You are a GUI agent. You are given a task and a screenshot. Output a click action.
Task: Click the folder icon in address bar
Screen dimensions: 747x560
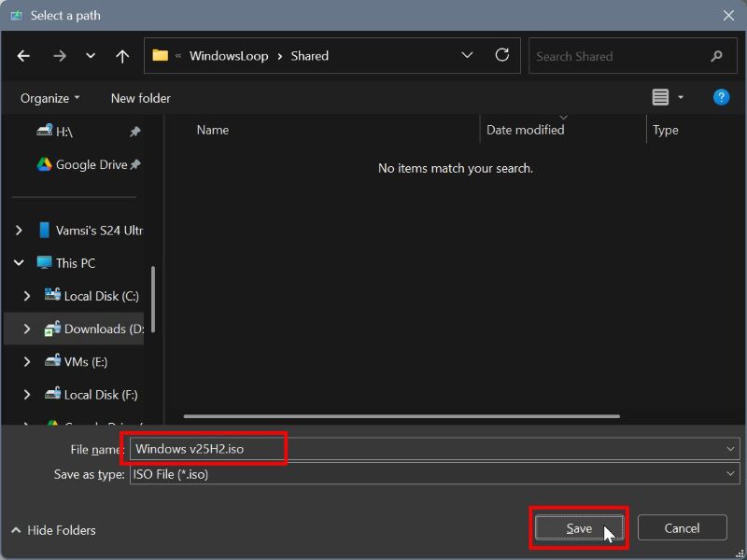(160, 56)
